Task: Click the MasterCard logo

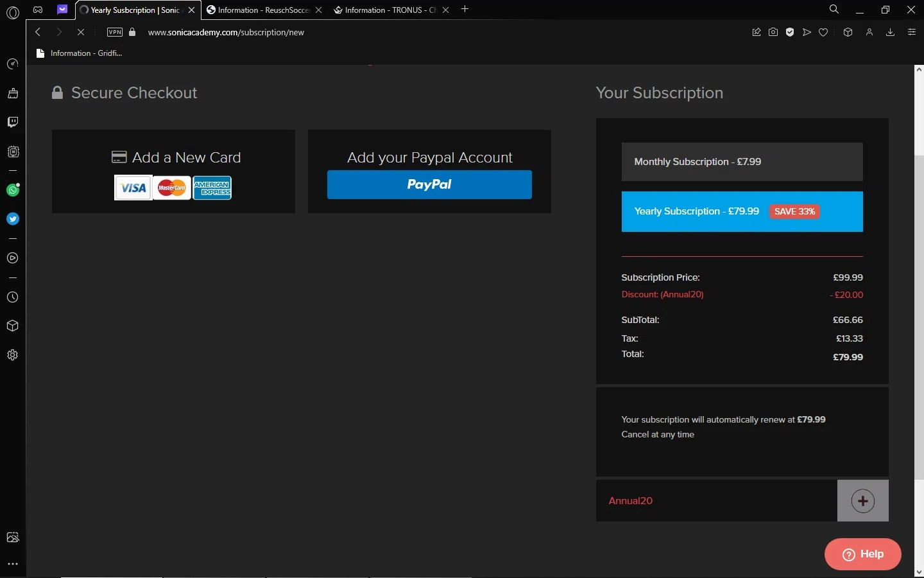Action: click(x=172, y=188)
